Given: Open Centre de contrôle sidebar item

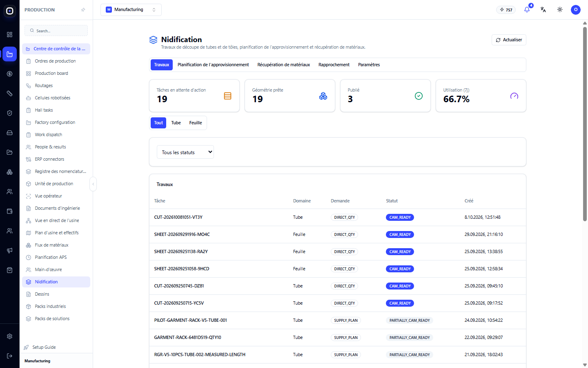Looking at the screenshot, I should tap(56, 49).
